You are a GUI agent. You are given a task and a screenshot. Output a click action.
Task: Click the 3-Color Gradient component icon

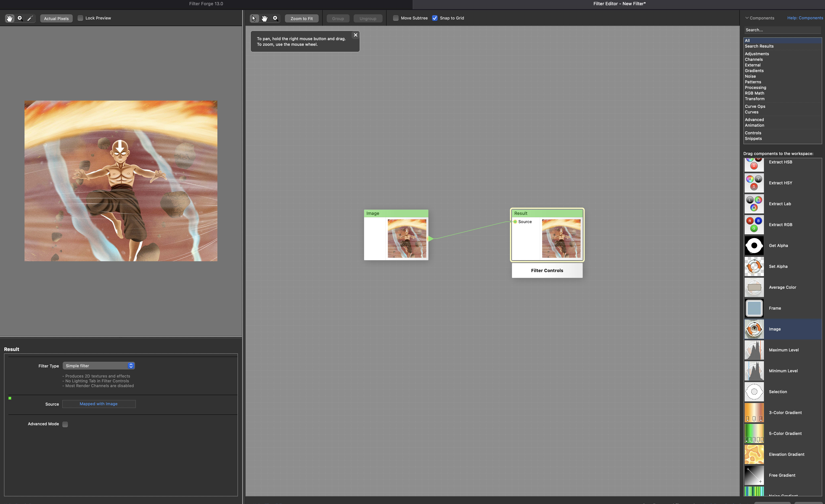754,413
